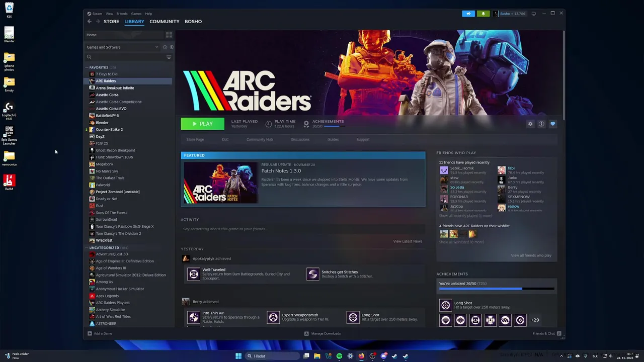This screenshot has height=362, width=644.
Task: Collapse the FAVORITES category
Action: pos(87,67)
